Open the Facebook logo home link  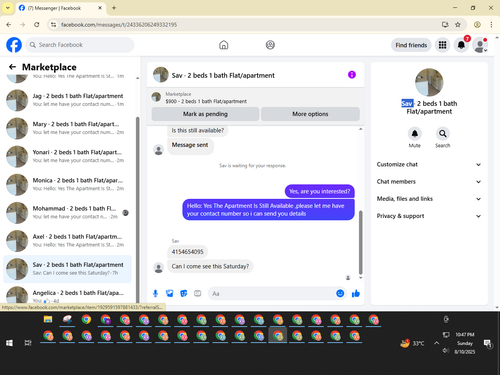(x=14, y=45)
